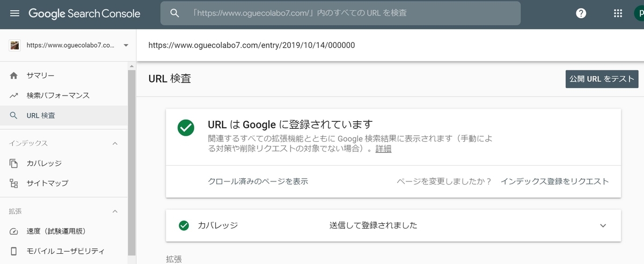The height and width of the screenshot is (264, 644).
Task: Click speedometer icon for 速度
Action: tap(14, 231)
